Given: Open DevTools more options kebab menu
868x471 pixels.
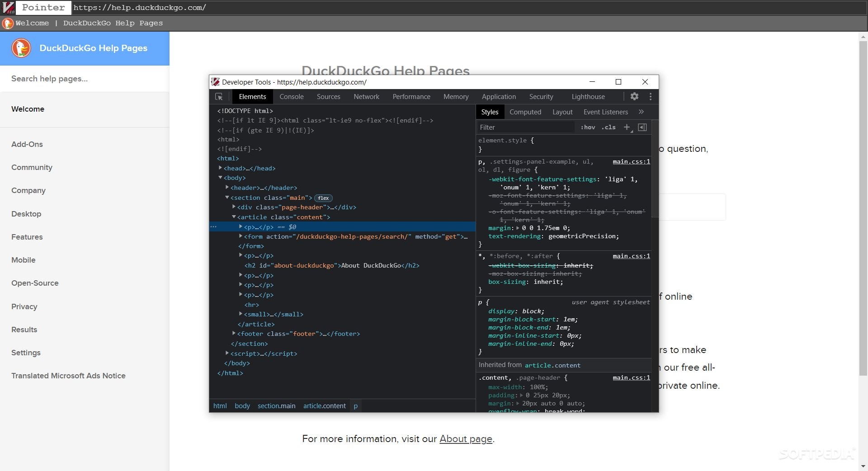Looking at the screenshot, I should pos(651,96).
